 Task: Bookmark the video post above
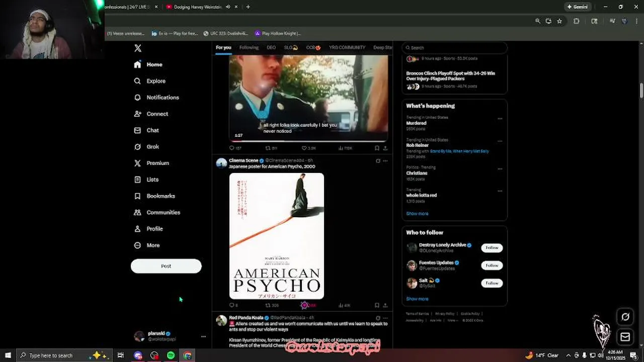pos(377,148)
